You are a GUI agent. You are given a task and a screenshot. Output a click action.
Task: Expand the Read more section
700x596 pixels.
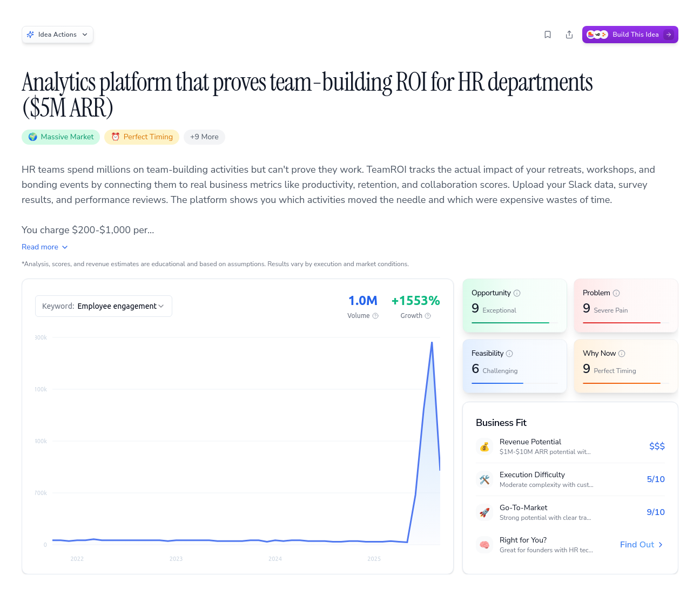45,247
